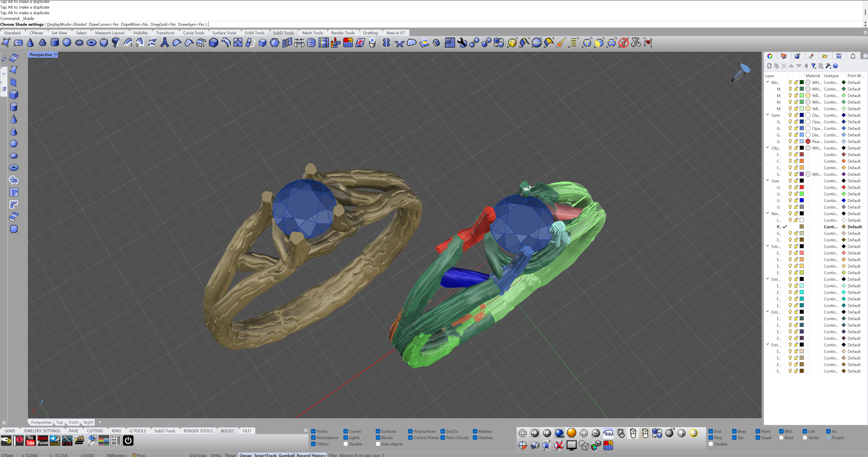Click the Rhino Forum icon

click(43, 440)
